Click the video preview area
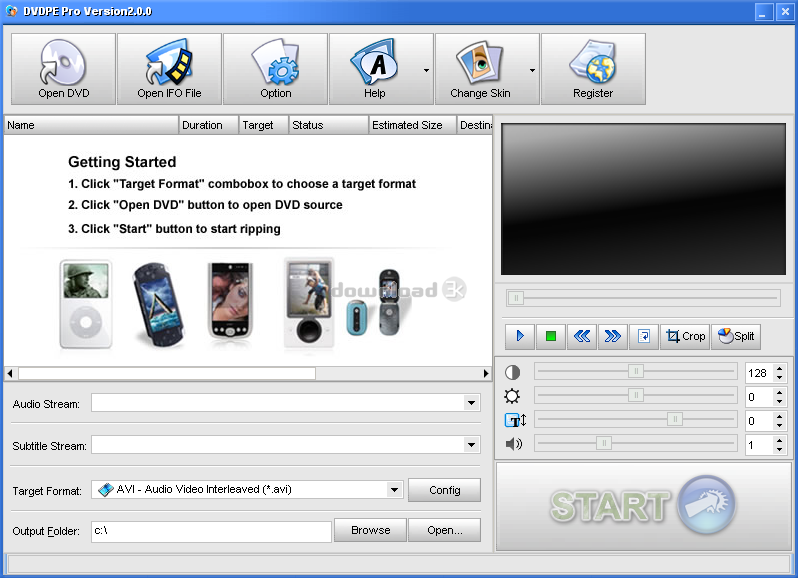Image resolution: width=798 pixels, height=578 pixels. (x=643, y=199)
